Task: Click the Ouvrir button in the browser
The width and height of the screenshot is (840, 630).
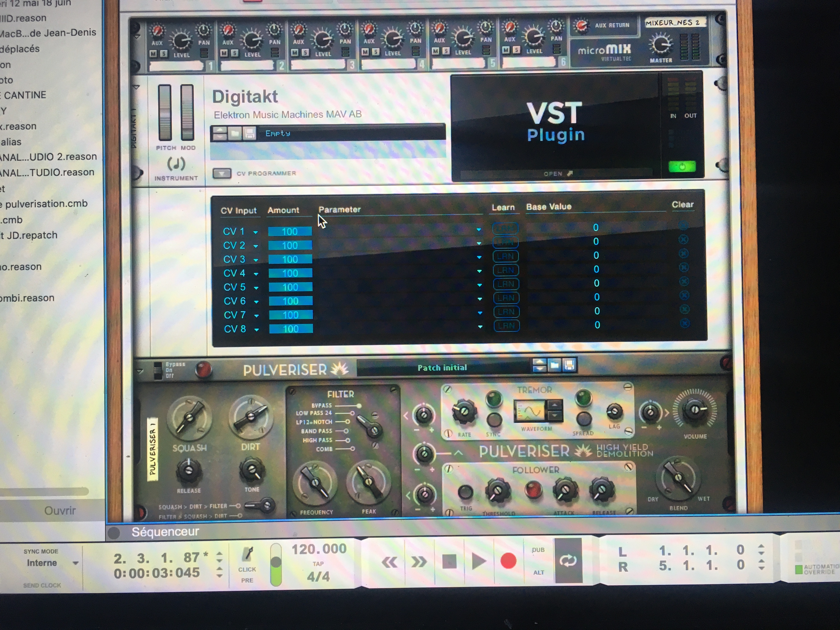Action: click(x=60, y=510)
